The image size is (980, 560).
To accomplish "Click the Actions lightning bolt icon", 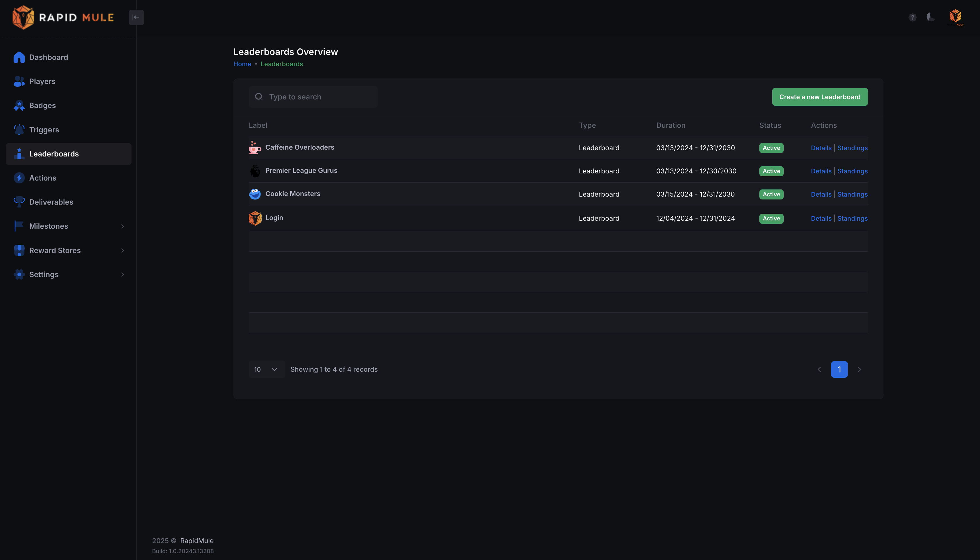I will [19, 178].
